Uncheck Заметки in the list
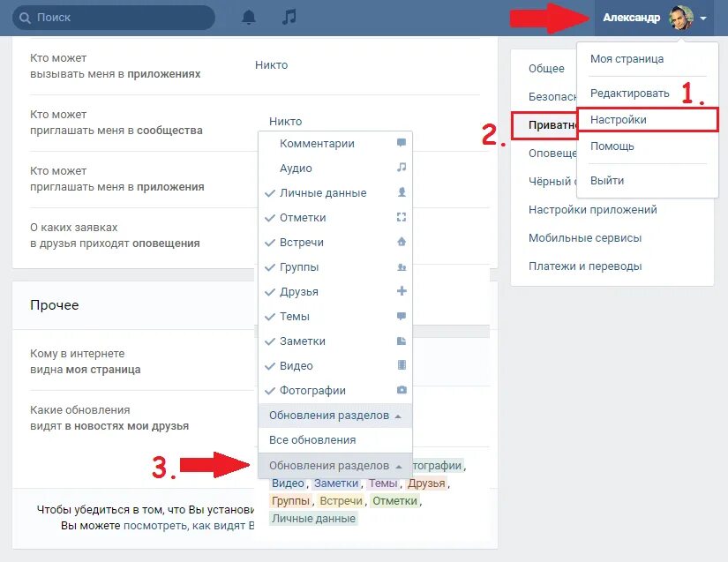 334,341
